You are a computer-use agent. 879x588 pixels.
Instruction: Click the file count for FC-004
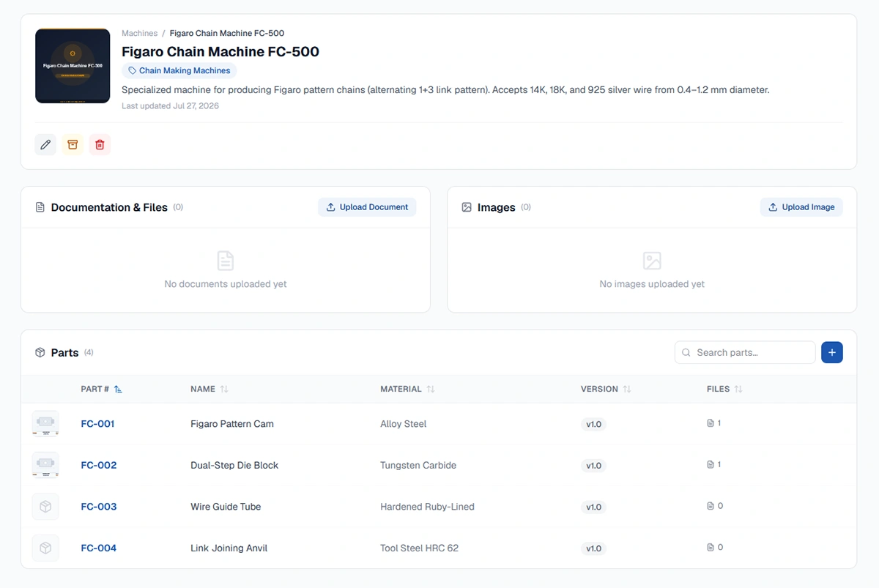[715, 547]
